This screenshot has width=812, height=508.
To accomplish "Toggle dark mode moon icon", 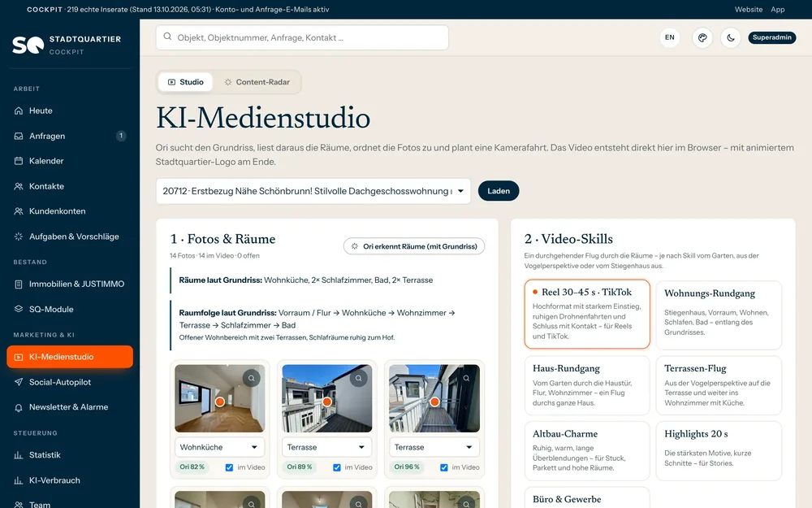I will pyautogui.click(x=731, y=38).
